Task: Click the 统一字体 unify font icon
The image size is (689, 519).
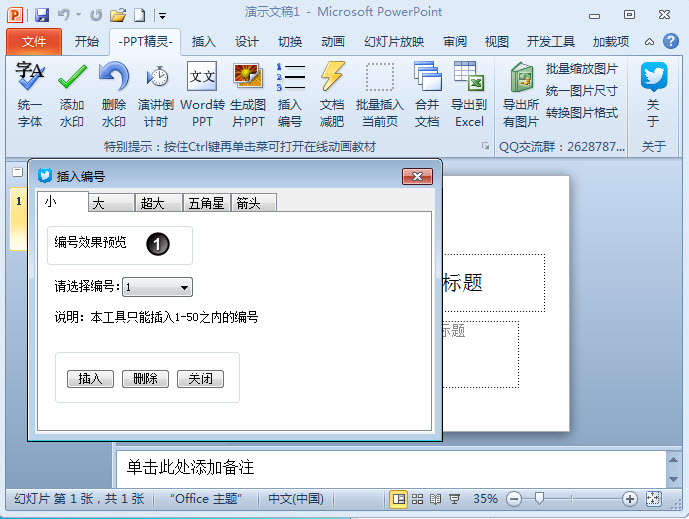Action: click(x=30, y=76)
